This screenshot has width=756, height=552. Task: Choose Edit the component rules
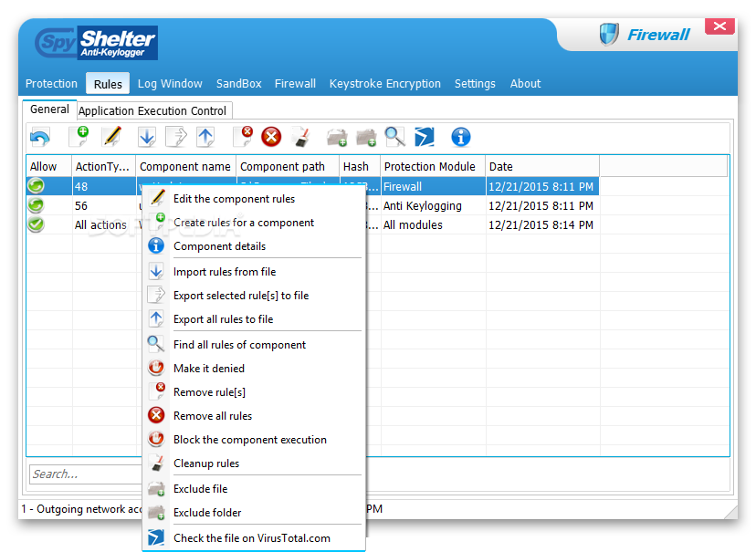pyautogui.click(x=254, y=199)
